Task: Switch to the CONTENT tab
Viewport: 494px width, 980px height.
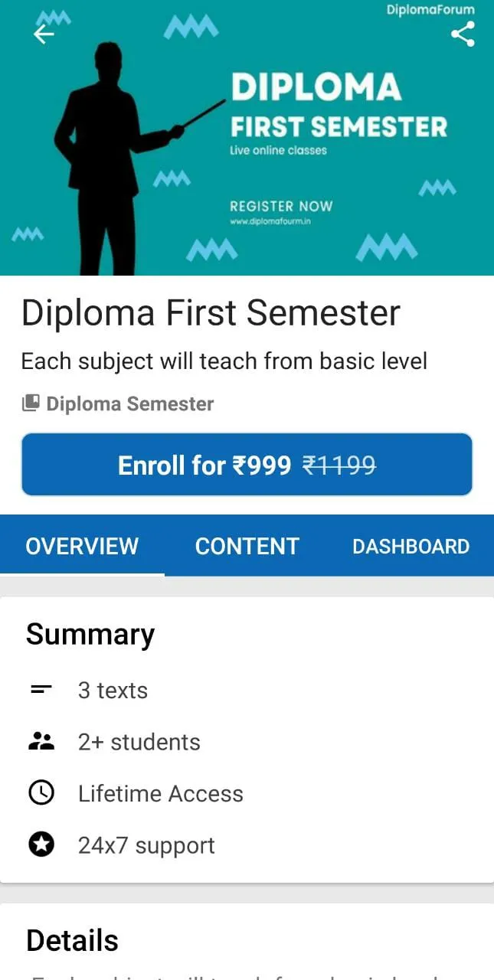Action: (247, 546)
